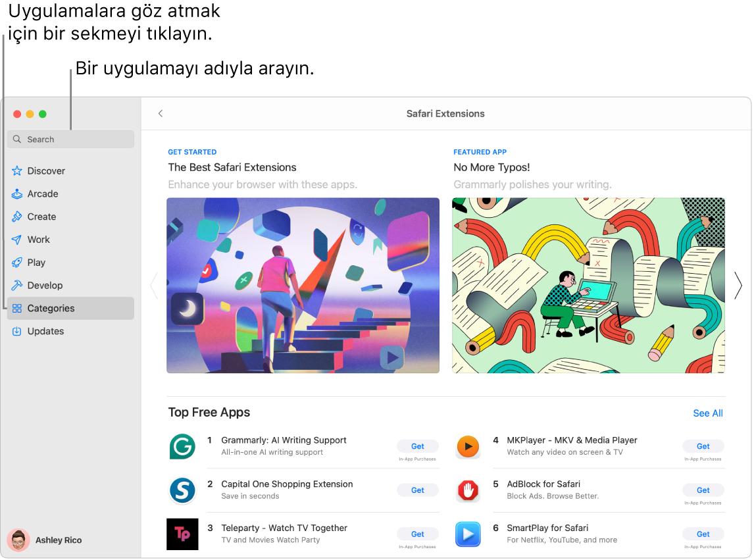Click the Play rocket icon
The width and height of the screenshot is (754, 560).
click(17, 263)
